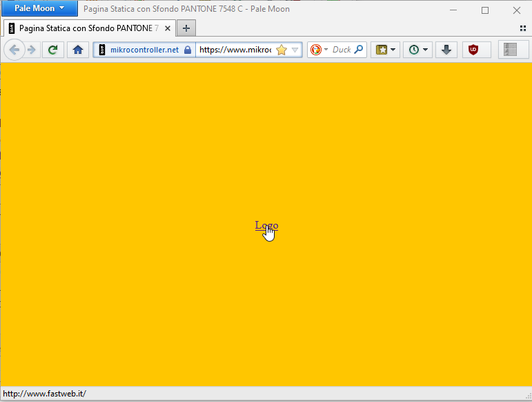Click the padlock security icon
This screenshot has width=532, height=402.
(x=188, y=50)
